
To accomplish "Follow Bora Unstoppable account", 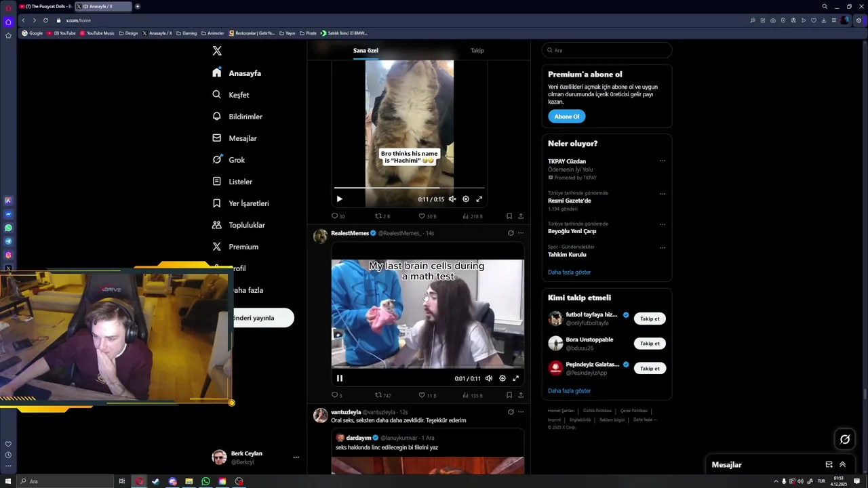I will (650, 344).
